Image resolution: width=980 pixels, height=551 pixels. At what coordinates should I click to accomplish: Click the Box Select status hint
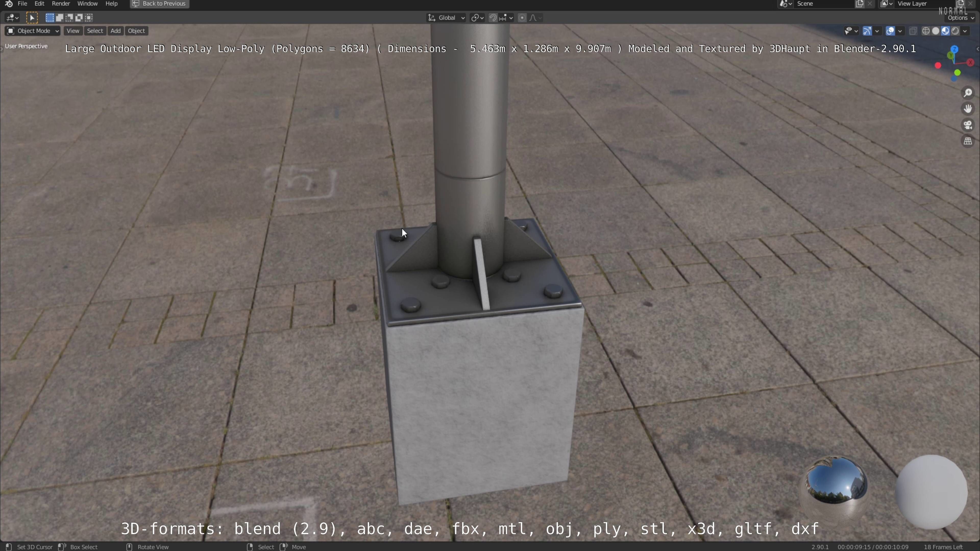(84, 547)
